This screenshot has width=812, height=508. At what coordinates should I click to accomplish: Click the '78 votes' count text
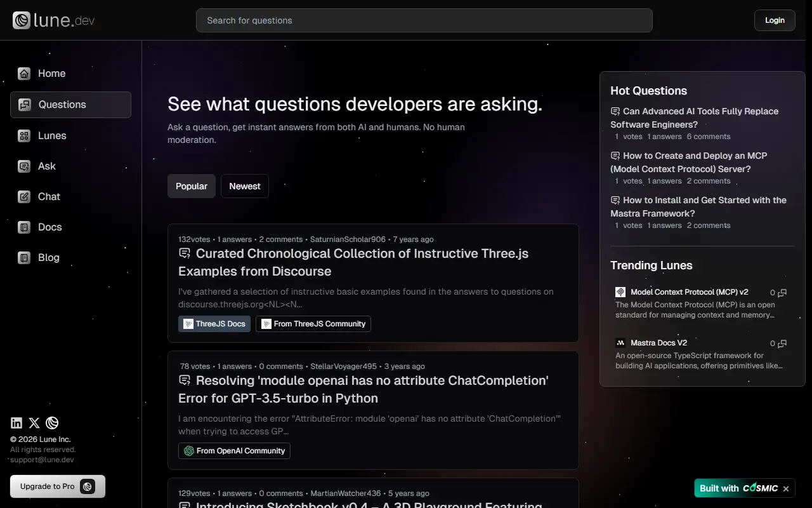click(x=195, y=366)
